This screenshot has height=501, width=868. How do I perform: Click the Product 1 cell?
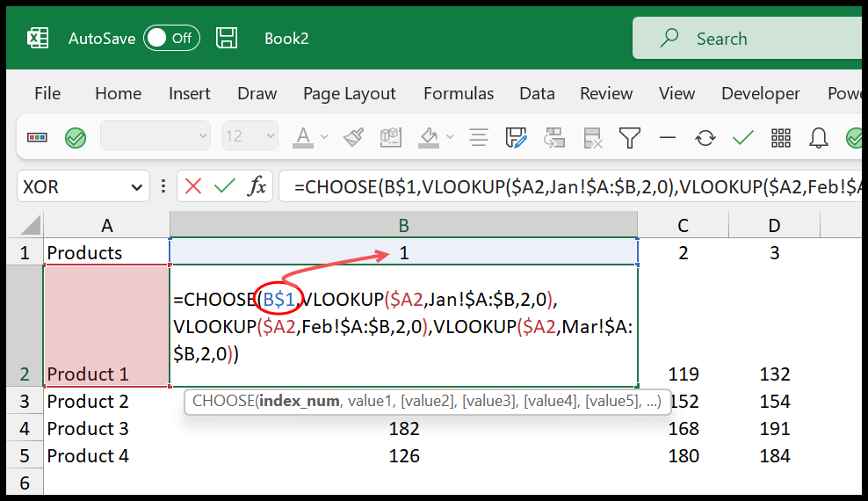pos(107,325)
